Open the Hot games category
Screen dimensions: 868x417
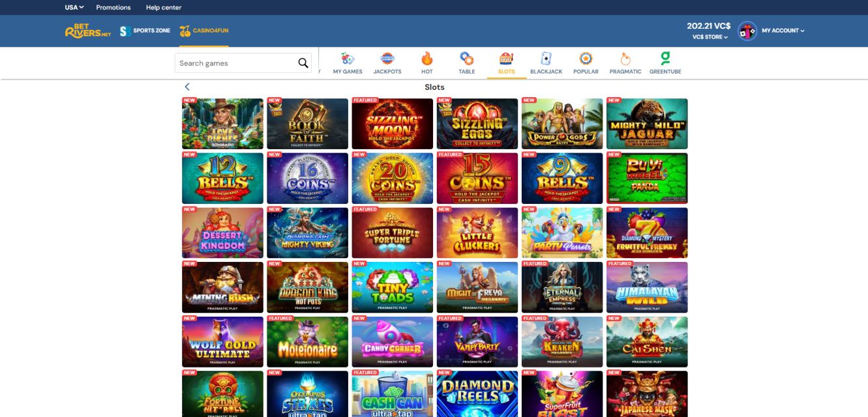click(x=427, y=63)
